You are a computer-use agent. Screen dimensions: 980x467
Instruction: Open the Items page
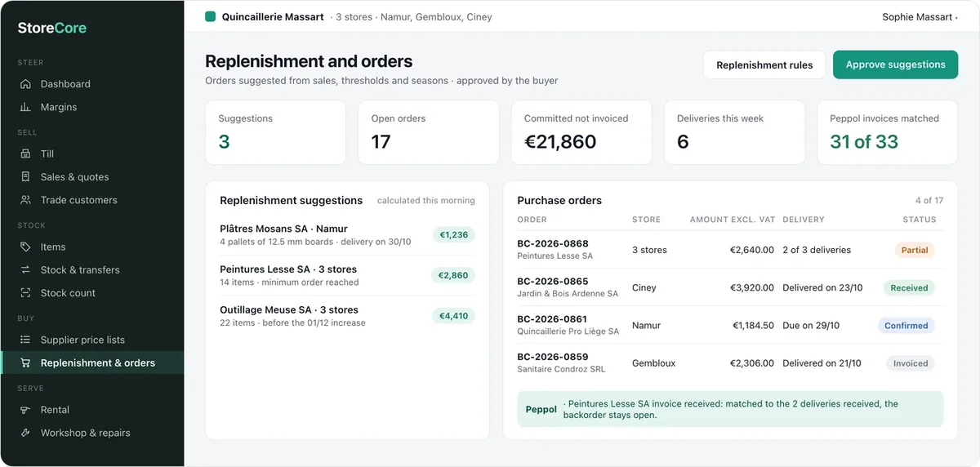[92, 247]
